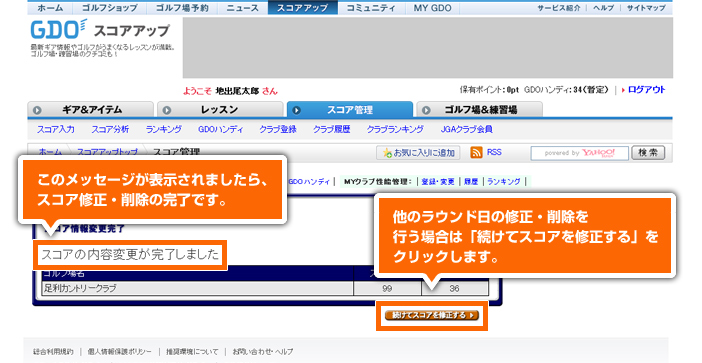702x363 pixels.
Task: Open the スコア分析 submenu link
Action: pyautogui.click(x=110, y=129)
